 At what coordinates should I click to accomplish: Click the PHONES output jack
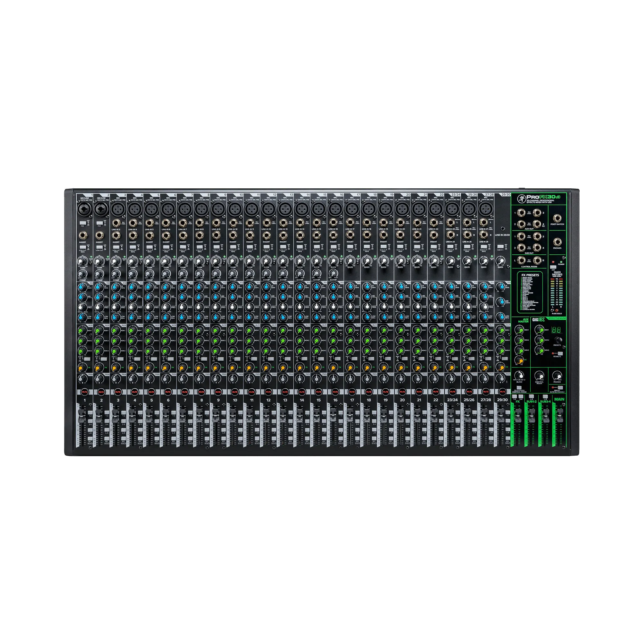(557, 242)
